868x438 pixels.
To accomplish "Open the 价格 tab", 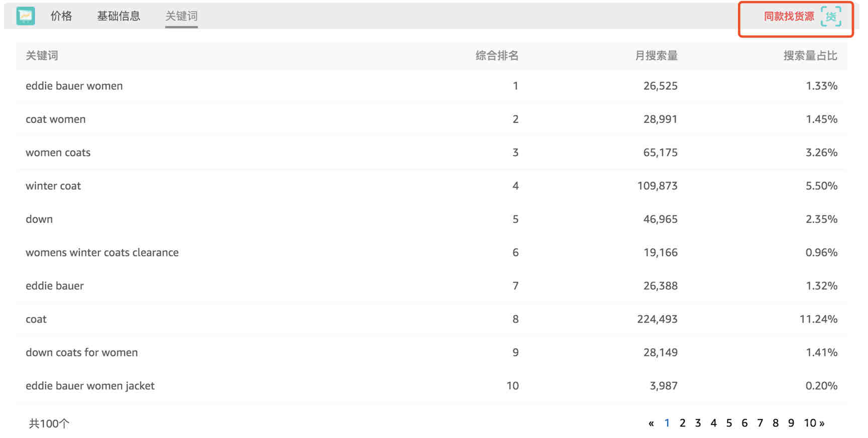I will [61, 16].
